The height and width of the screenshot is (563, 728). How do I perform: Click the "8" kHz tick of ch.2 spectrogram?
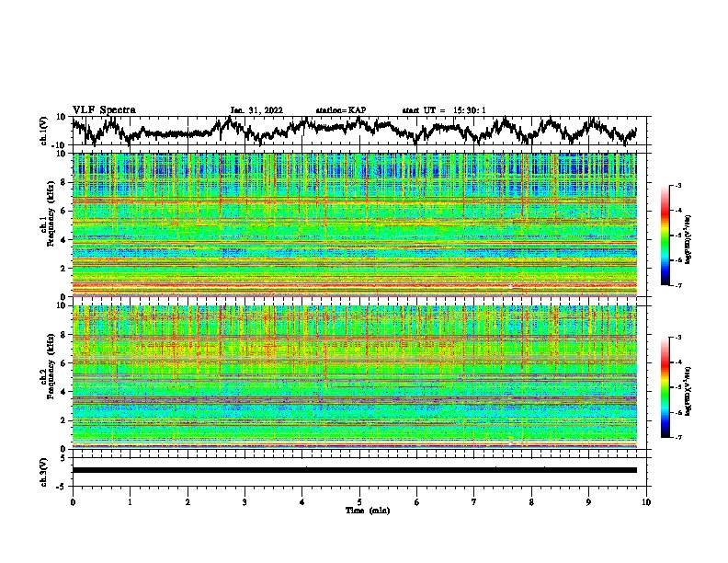pos(64,335)
